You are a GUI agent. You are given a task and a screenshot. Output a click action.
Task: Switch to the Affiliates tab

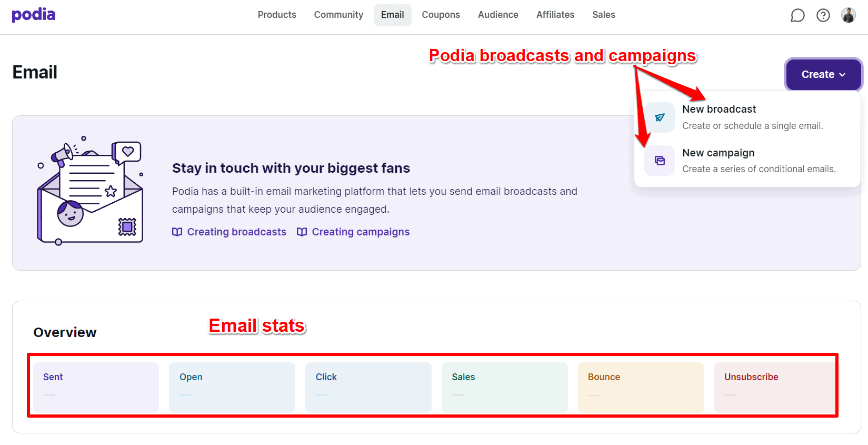pos(555,15)
